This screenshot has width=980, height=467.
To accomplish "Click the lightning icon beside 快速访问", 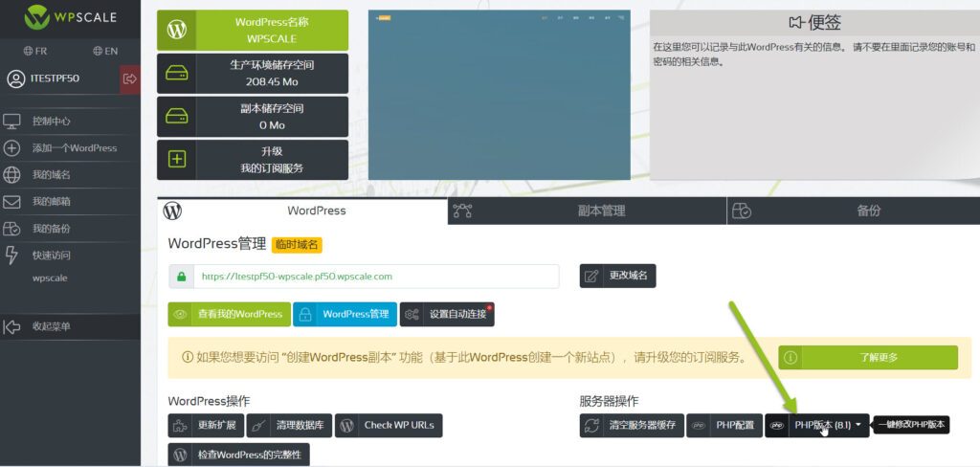I will [x=11, y=256].
